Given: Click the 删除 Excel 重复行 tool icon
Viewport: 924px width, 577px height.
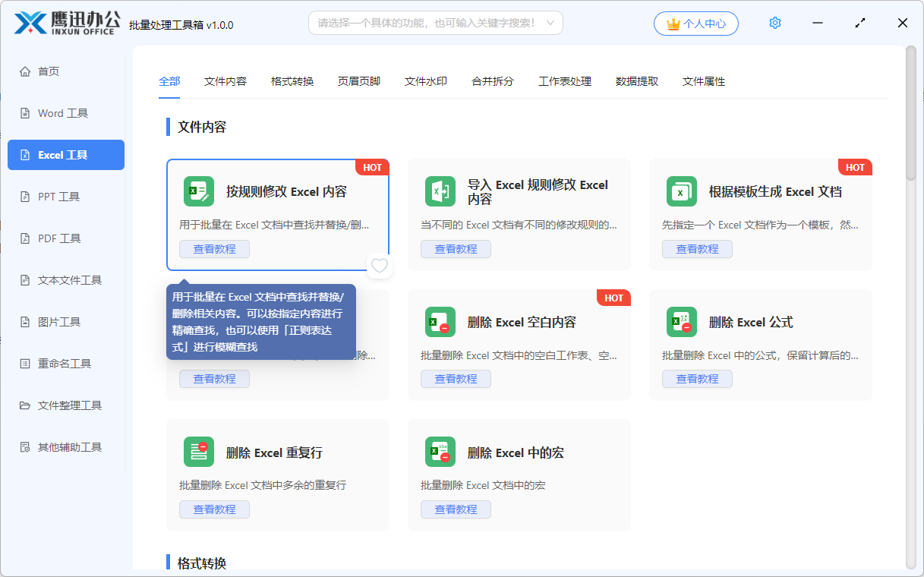Looking at the screenshot, I should tap(199, 452).
